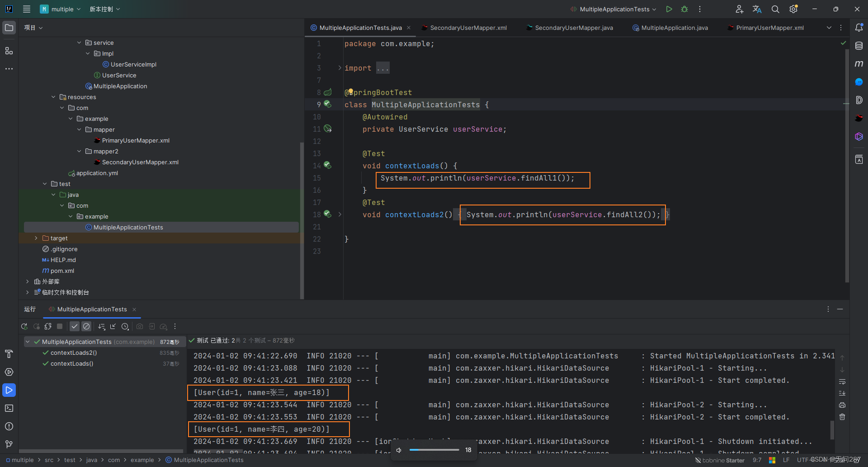Open the Code With Me user icon
This screenshot has height=467, width=868.
pos(739,9)
